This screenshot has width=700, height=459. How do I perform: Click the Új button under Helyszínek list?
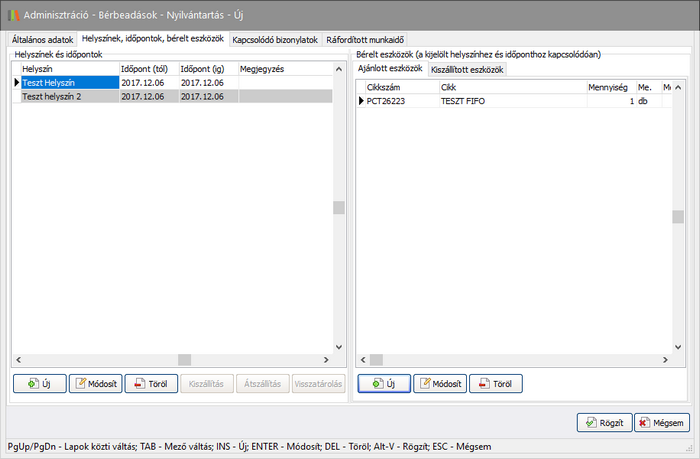coord(38,383)
